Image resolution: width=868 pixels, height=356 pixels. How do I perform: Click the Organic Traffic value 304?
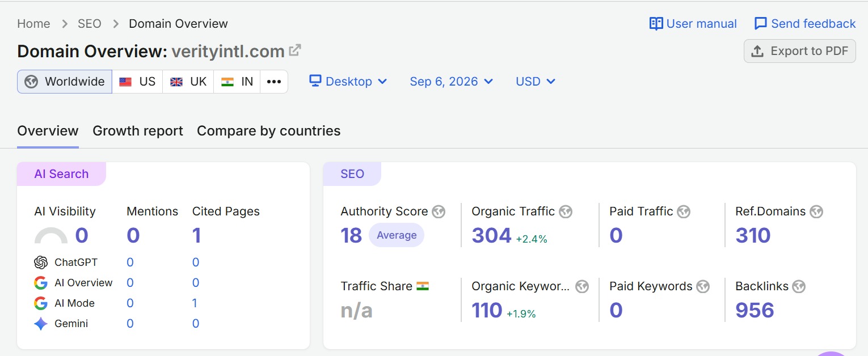[x=492, y=235]
